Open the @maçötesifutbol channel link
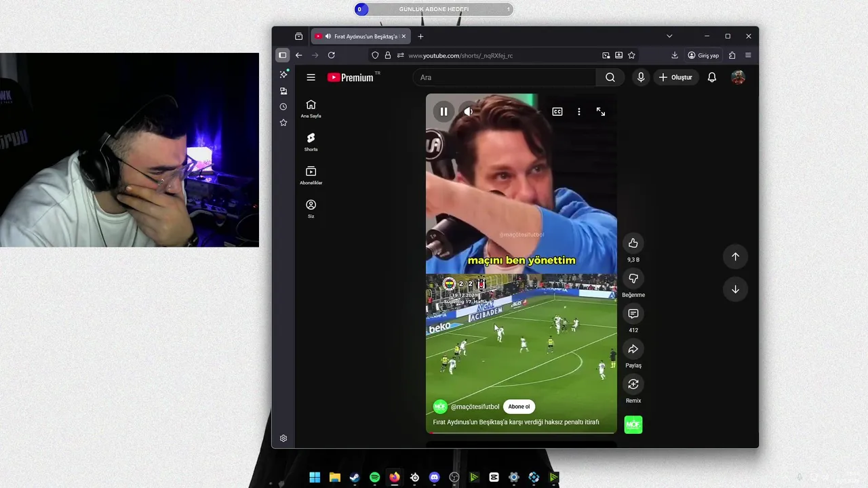This screenshot has width=868, height=488. pyautogui.click(x=475, y=407)
